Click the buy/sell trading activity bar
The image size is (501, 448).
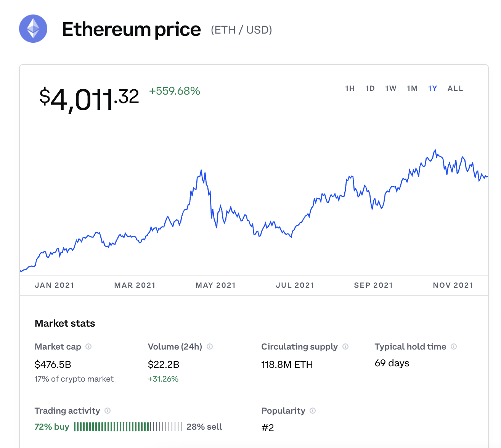tap(128, 427)
